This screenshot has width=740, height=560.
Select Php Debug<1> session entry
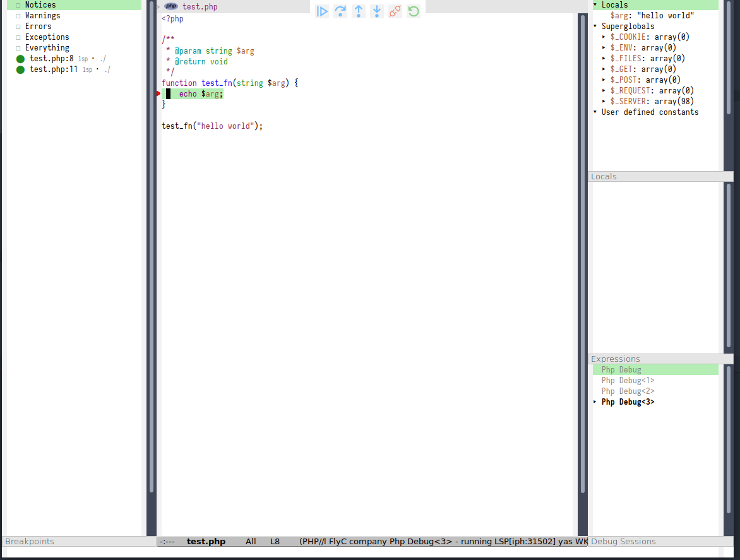pos(628,381)
